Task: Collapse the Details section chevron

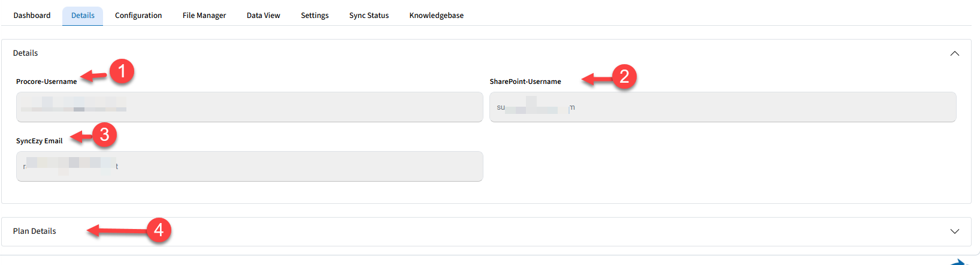Action: [x=954, y=53]
